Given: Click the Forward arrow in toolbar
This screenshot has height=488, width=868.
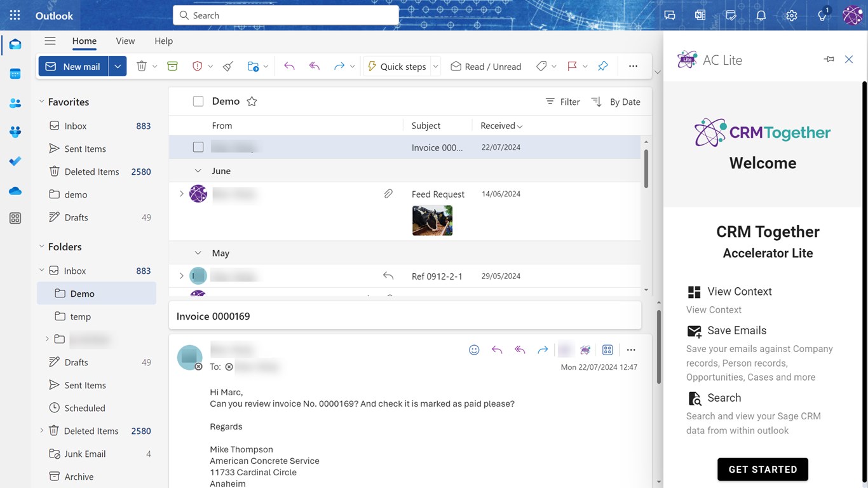Looking at the screenshot, I should click(x=339, y=66).
